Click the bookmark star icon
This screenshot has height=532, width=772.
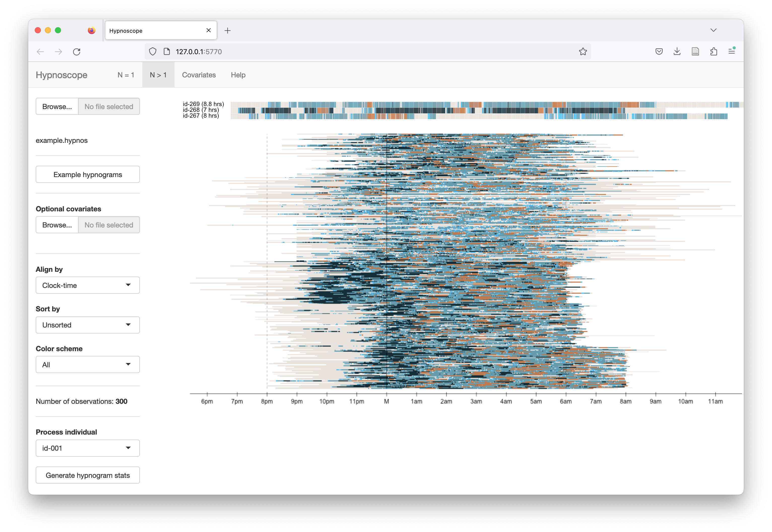tap(583, 52)
